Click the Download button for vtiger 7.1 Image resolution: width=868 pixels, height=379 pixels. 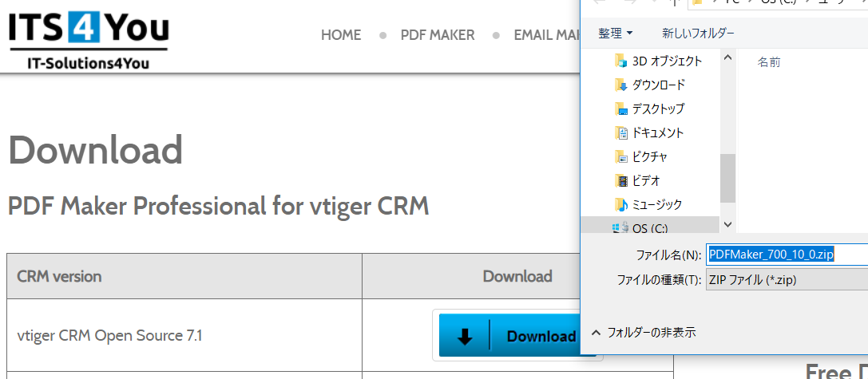point(509,335)
